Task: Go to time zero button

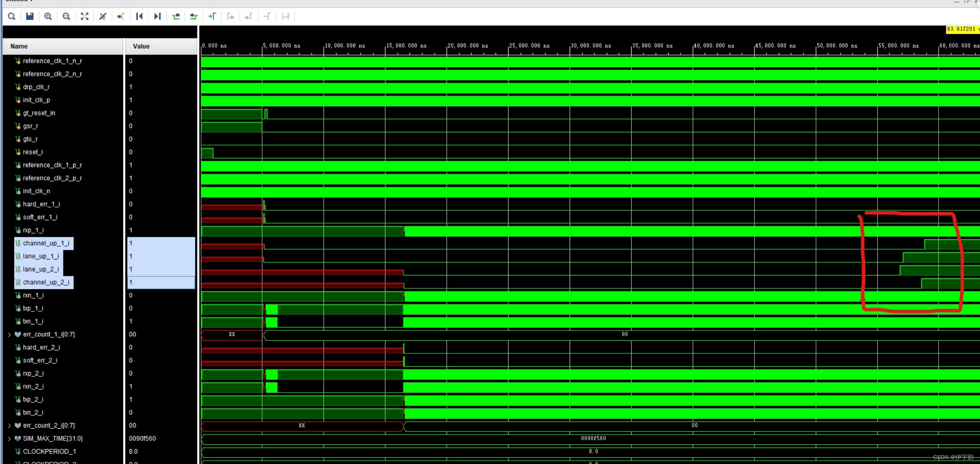Action: 139,16
